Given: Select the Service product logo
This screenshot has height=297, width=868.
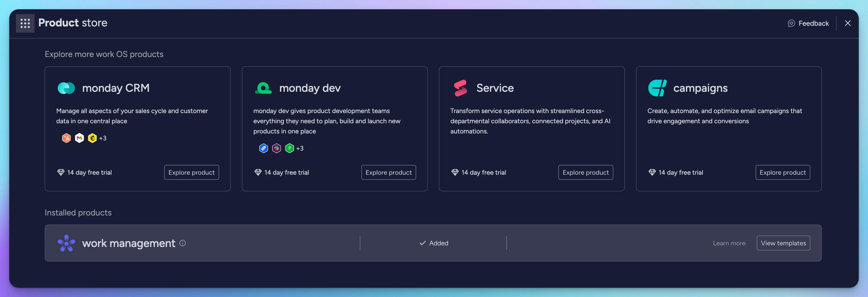Looking at the screenshot, I should coord(460,88).
